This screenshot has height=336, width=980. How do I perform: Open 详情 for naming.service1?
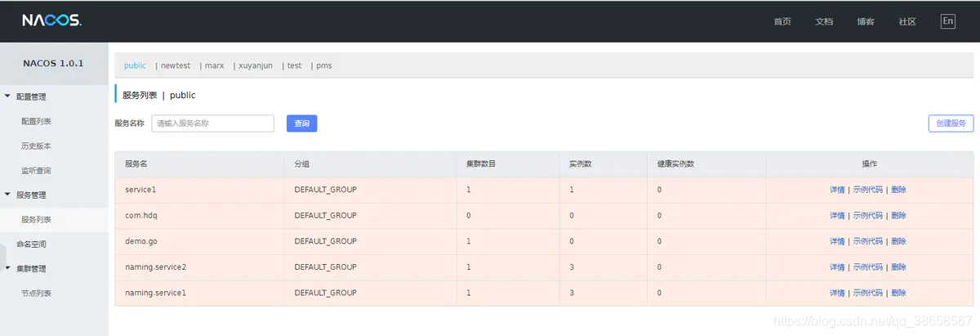point(837,293)
